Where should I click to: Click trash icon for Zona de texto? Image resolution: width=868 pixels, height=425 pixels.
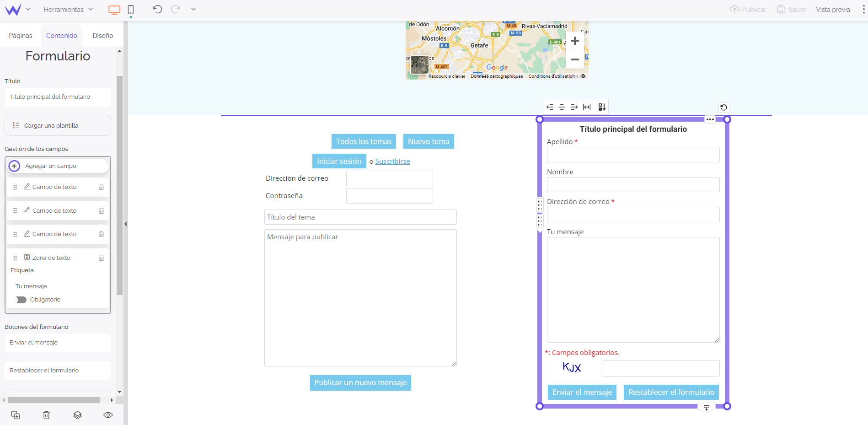pyautogui.click(x=102, y=258)
